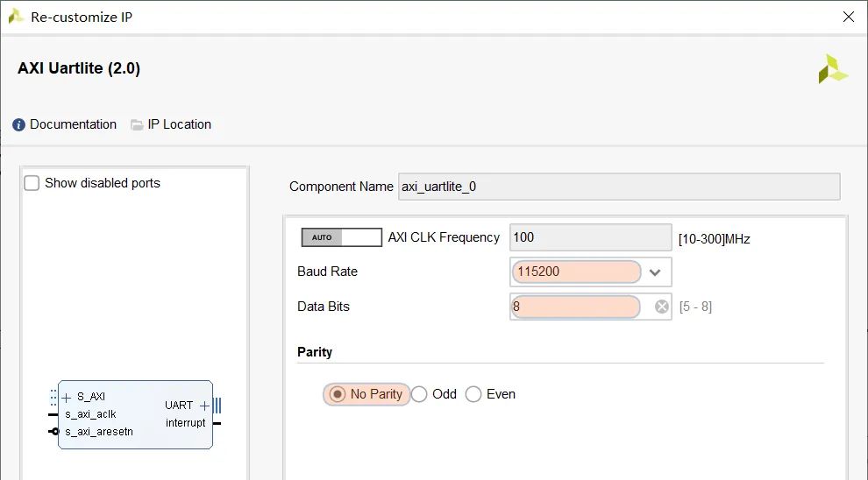This screenshot has height=480, width=868.
Task: Select Odd parity option
Action: 419,394
